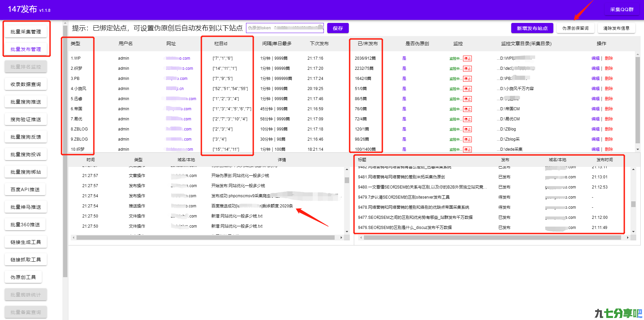Click the log panel horizontal scrollbar
This screenshot has height=320, width=644.
click(x=205, y=238)
